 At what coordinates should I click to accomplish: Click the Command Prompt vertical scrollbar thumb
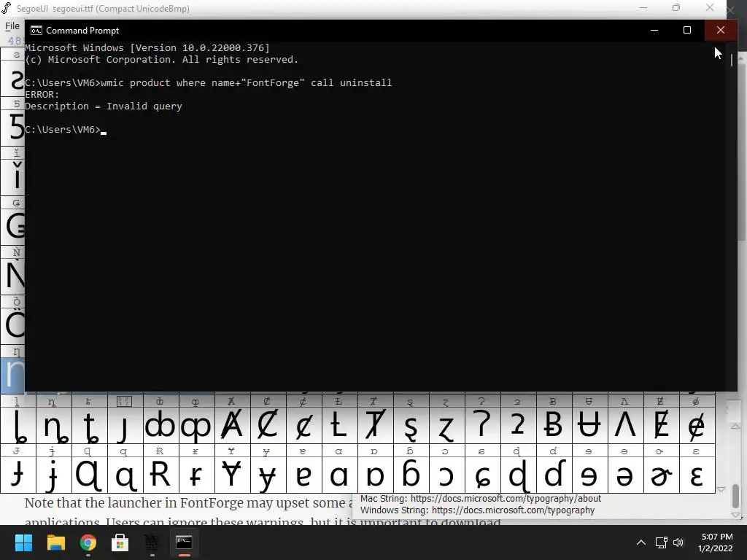732,61
